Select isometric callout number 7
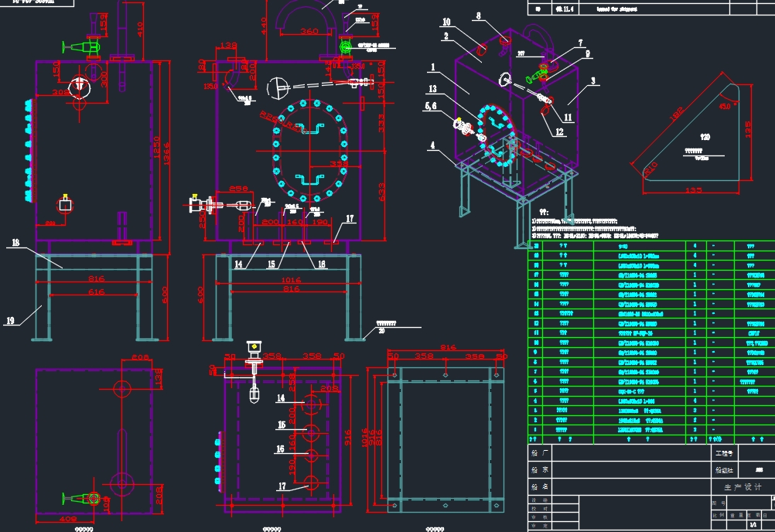 click(x=580, y=43)
